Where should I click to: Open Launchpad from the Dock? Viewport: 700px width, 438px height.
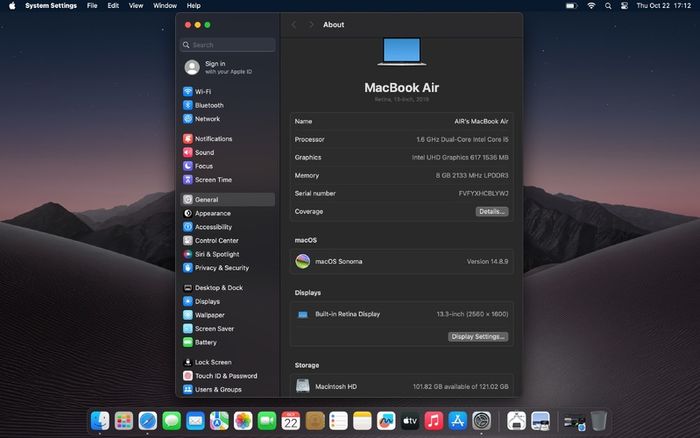tap(124, 421)
